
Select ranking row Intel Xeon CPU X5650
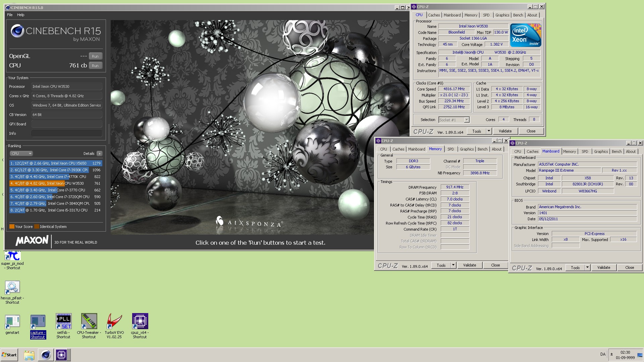click(x=56, y=163)
